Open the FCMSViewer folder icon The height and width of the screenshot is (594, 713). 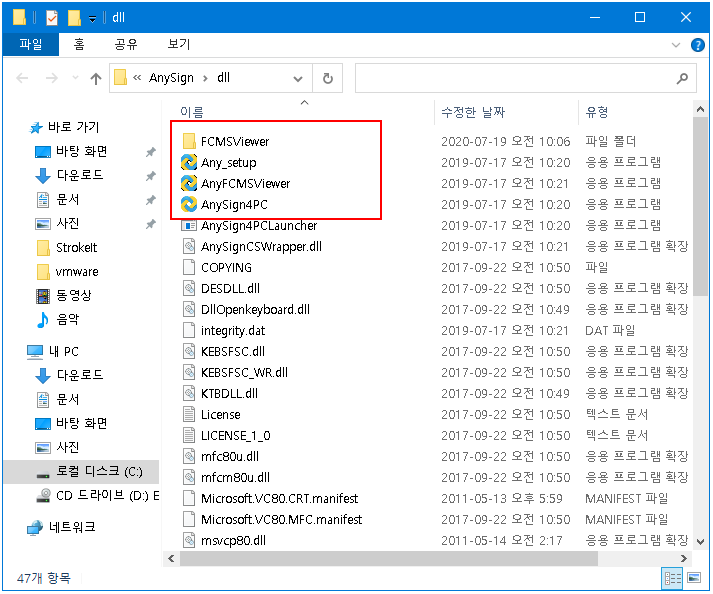click(189, 141)
